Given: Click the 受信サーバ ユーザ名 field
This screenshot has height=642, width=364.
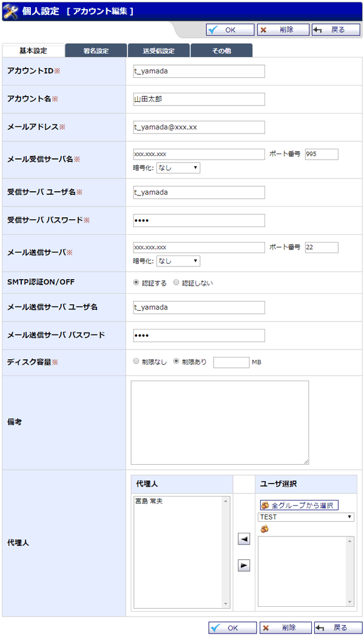Looking at the screenshot, I should (x=199, y=192).
